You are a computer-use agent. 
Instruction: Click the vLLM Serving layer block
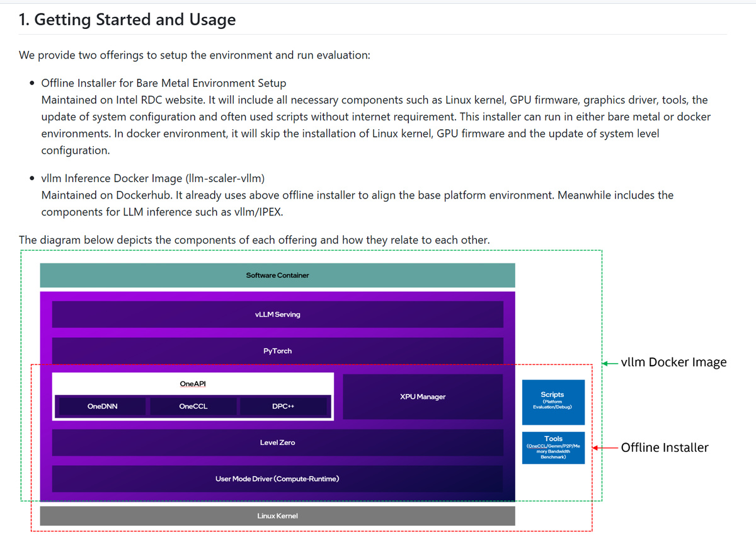277,314
